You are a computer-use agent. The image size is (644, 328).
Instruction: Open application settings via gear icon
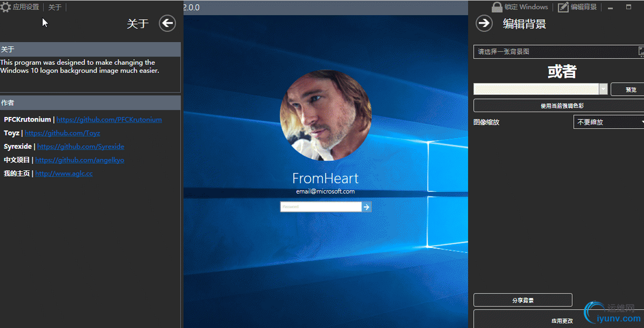(x=6, y=7)
